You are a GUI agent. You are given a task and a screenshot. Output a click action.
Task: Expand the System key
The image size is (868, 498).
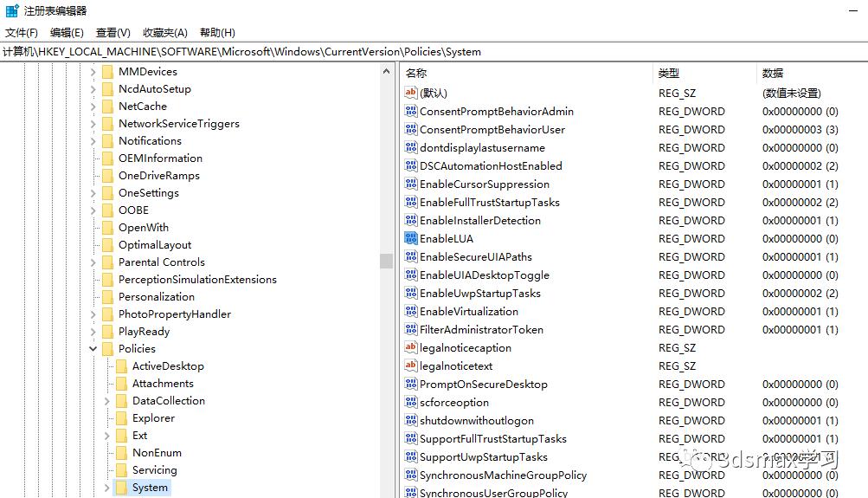coord(106,488)
